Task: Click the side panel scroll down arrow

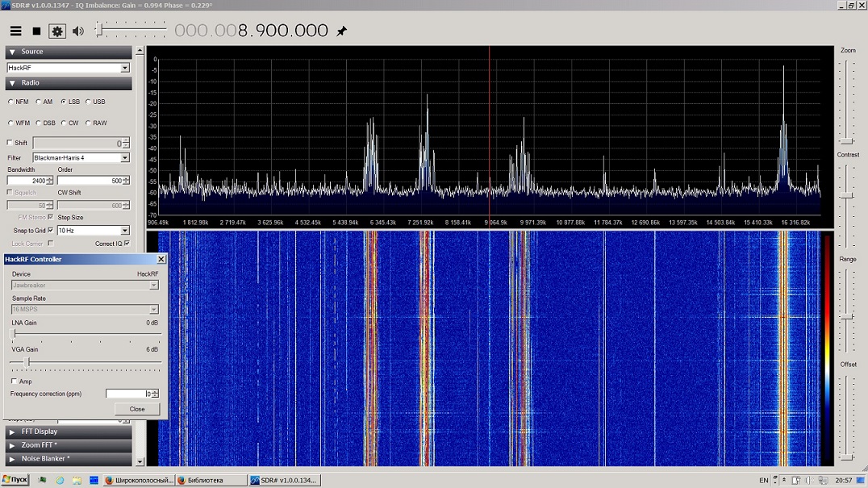Action: (140, 461)
